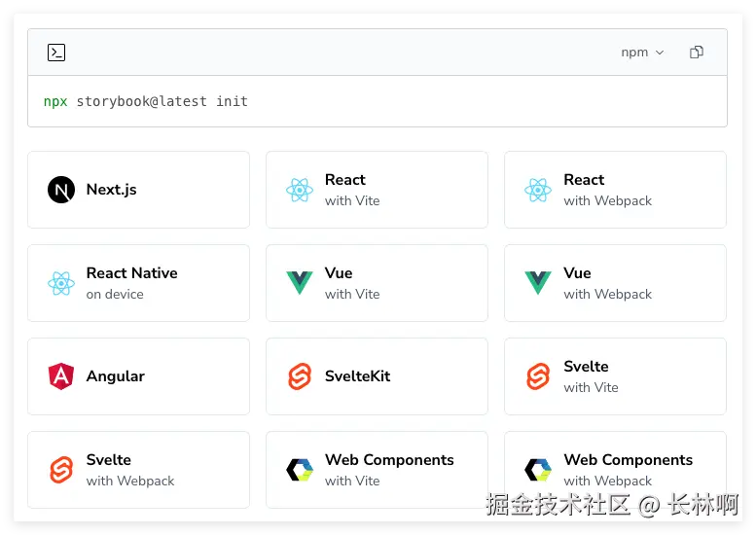Select the Vue with Webpack card
This screenshot has width=756, height=535.
(615, 283)
